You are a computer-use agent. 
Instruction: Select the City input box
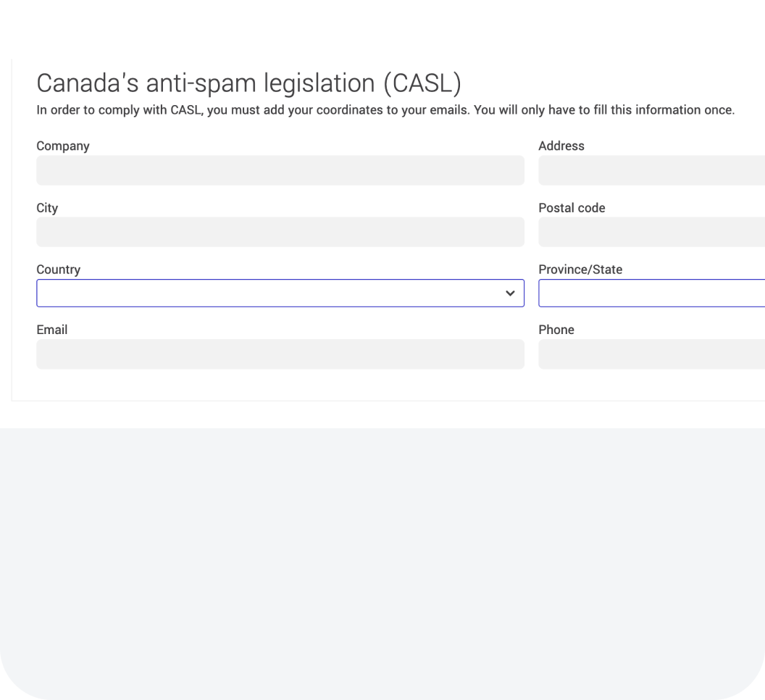pyautogui.click(x=280, y=232)
